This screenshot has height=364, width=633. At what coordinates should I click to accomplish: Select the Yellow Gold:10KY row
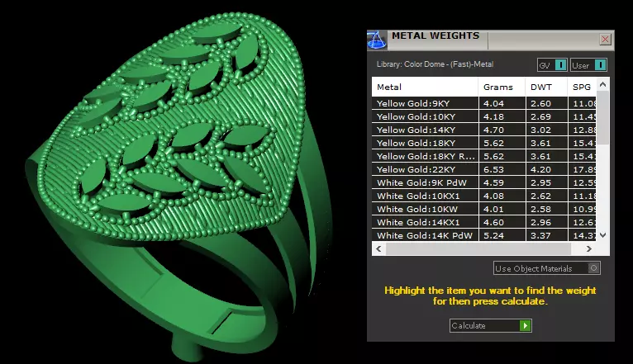[x=483, y=116]
